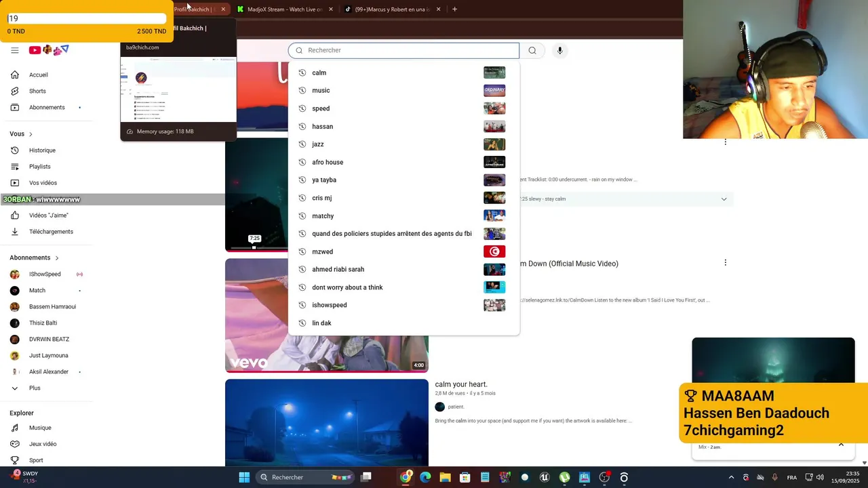868x488 pixels.
Task: Click the Windows taskbar Rechercher search box
Action: coord(306,477)
